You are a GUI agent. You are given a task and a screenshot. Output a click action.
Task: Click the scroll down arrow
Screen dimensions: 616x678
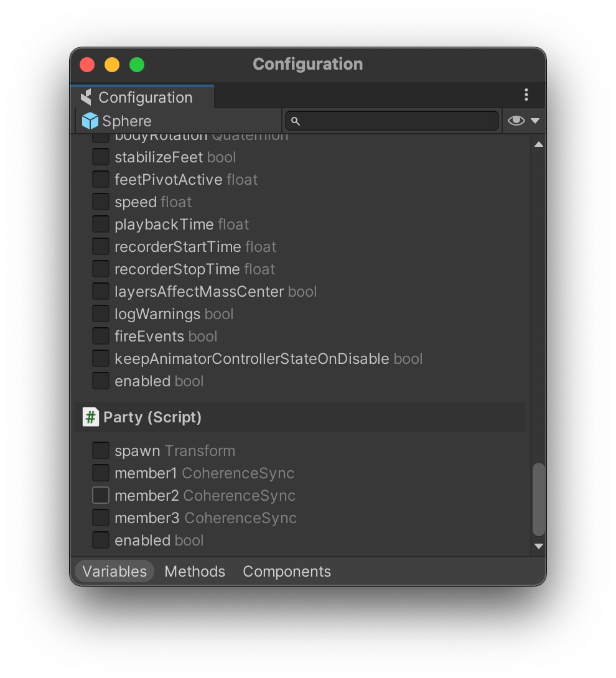[x=539, y=546]
